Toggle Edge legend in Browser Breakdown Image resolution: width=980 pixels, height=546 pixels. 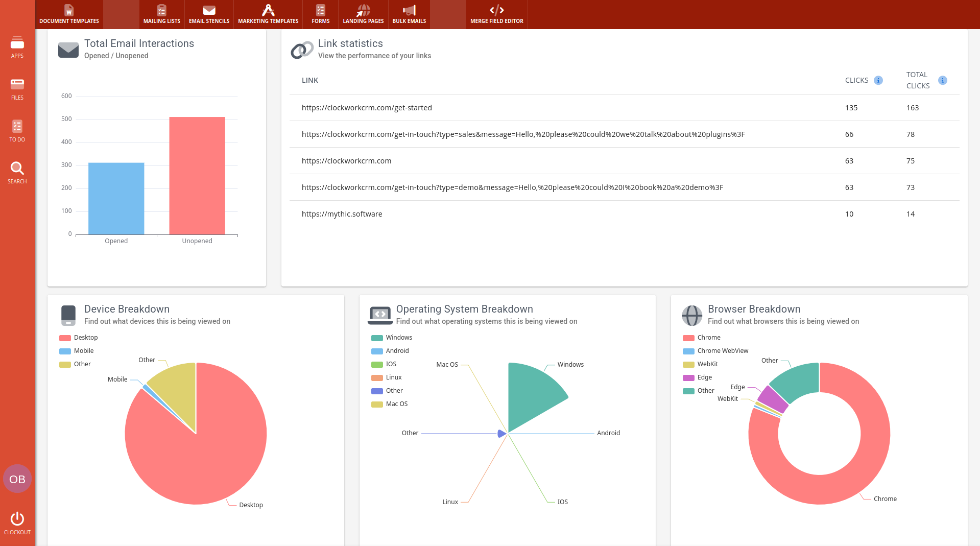pyautogui.click(x=698, y=377)
